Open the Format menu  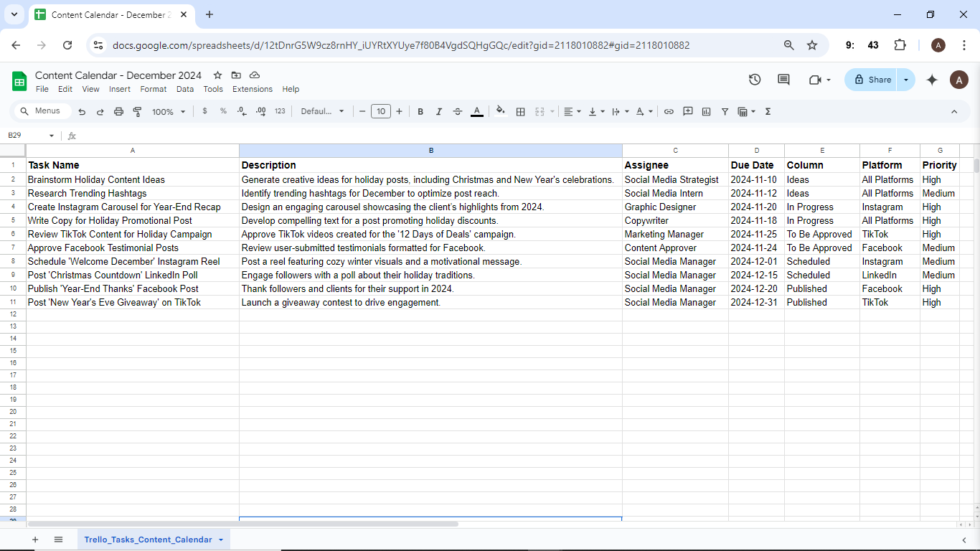click(154, 89)
